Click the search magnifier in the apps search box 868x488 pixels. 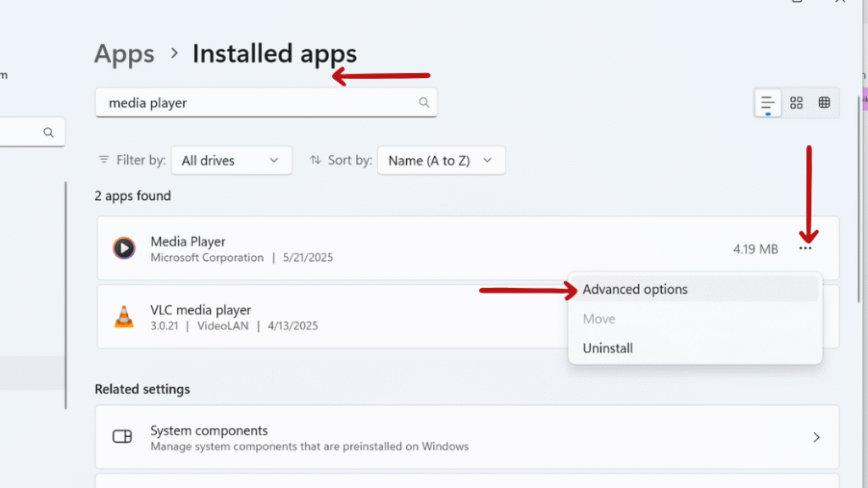pos(424,103)
